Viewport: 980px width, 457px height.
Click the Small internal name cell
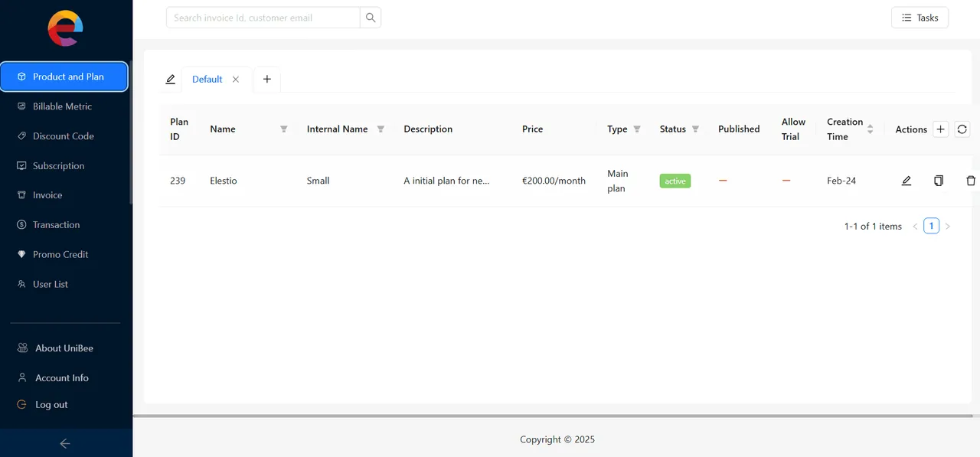[318, 181]
